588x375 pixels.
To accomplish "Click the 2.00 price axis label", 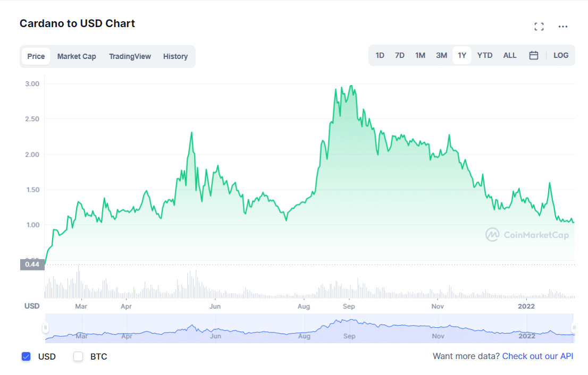I will pos(32,155).
